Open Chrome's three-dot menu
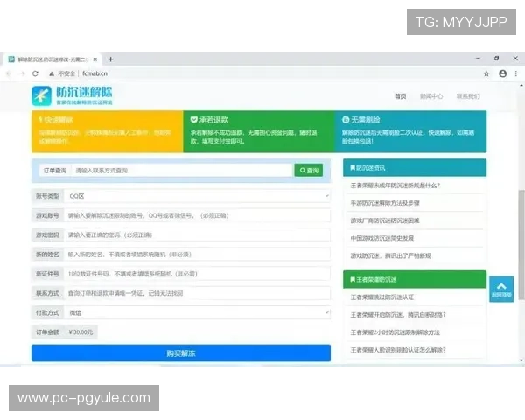525x420 pixels. pyautogui.click(x=516, y=73)
